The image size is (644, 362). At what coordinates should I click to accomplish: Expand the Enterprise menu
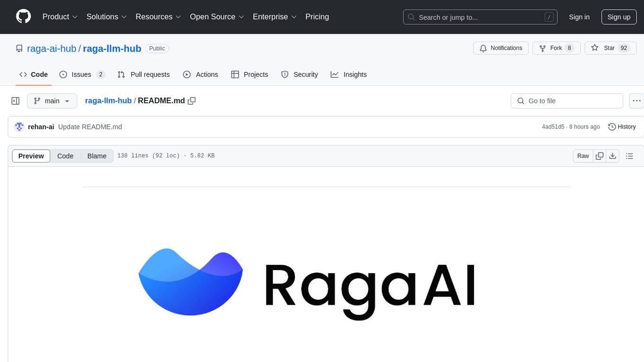(x=275, y=17)
